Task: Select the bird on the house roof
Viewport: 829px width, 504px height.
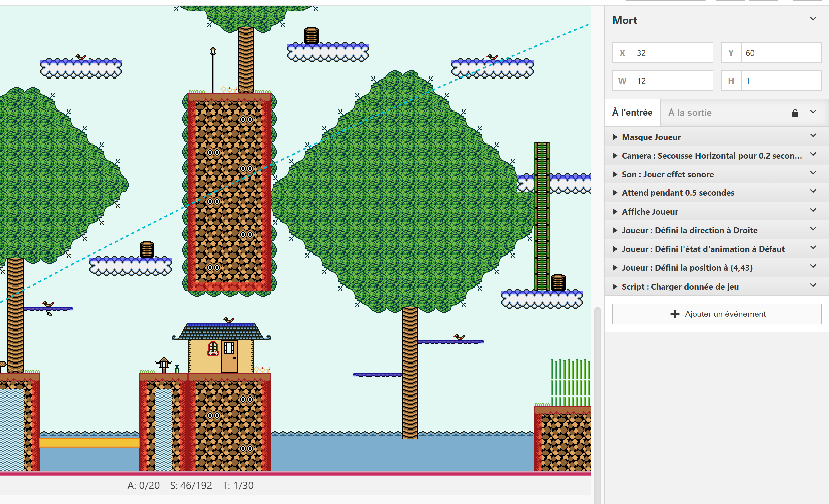Action: 229,319
